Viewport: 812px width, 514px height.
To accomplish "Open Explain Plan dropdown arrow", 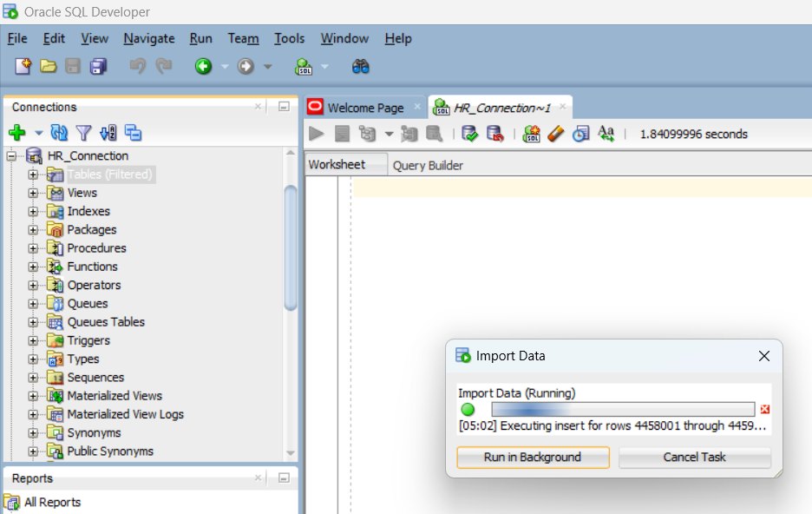I will [389, 135].
